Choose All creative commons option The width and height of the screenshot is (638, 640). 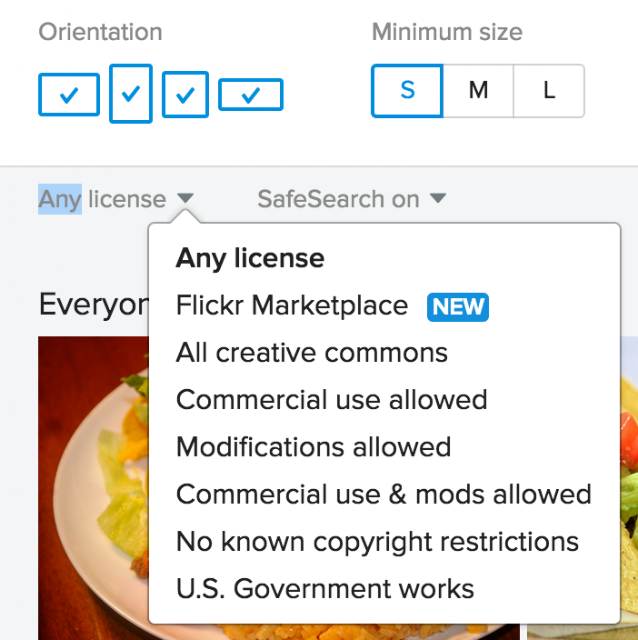coord(312,353)
